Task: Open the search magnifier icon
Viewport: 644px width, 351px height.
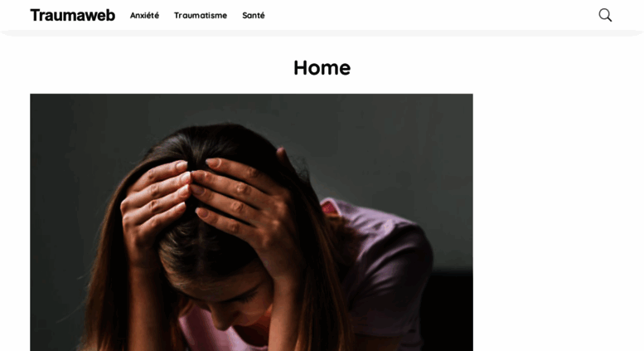Action: coord(605,15)
